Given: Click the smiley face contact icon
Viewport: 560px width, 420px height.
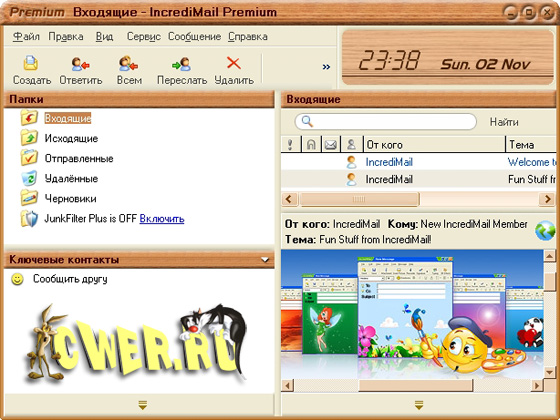Looking at the screenshot, I should (17, 279).
